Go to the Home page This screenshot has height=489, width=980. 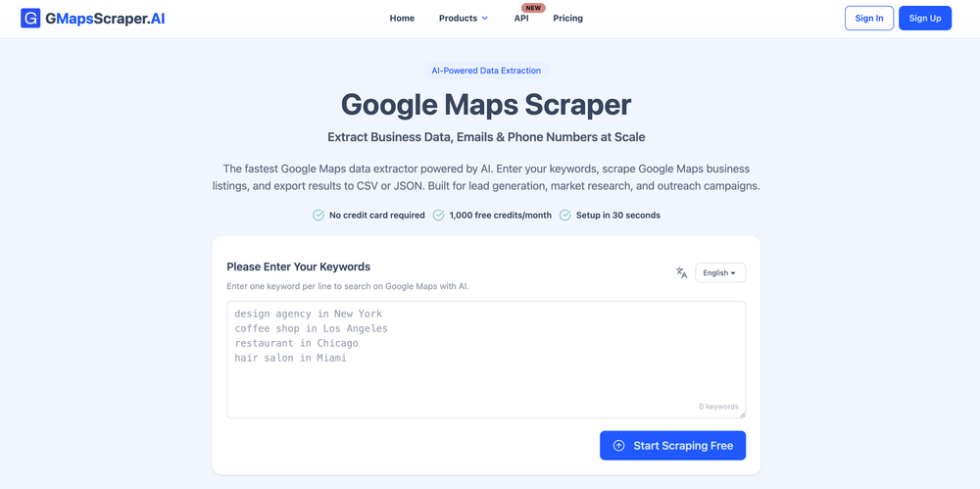click(x=402, y=19)
